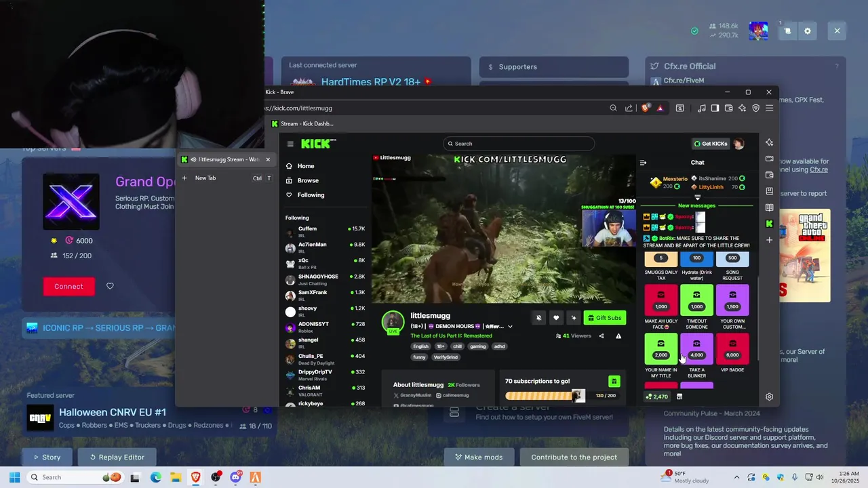Open bookmarks icon in Brave sidebar
The height and width of the screenshot is (488, 868).
769,191
